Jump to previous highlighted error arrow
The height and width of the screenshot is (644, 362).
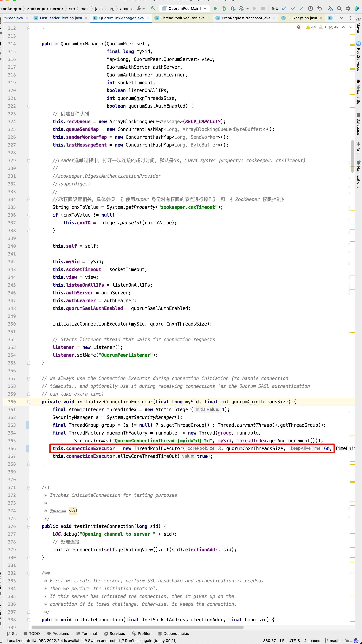click(x=344, y=27)
